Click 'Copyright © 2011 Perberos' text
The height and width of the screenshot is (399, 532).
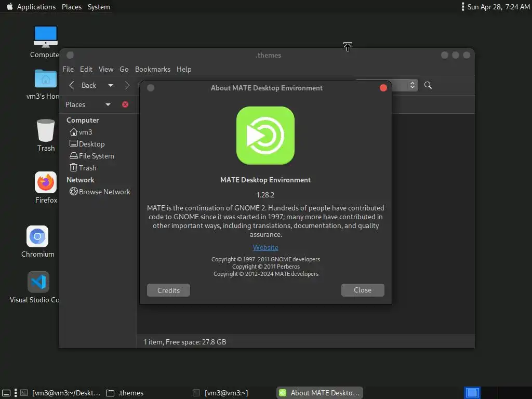[x=266, y=267]
